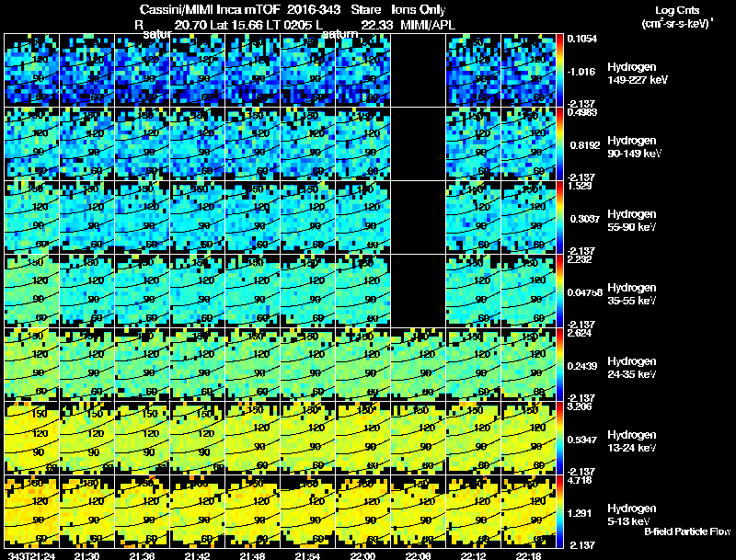
Task: Click the Hydrogen 90-149 keV color bar
Action: pos(559,143)
